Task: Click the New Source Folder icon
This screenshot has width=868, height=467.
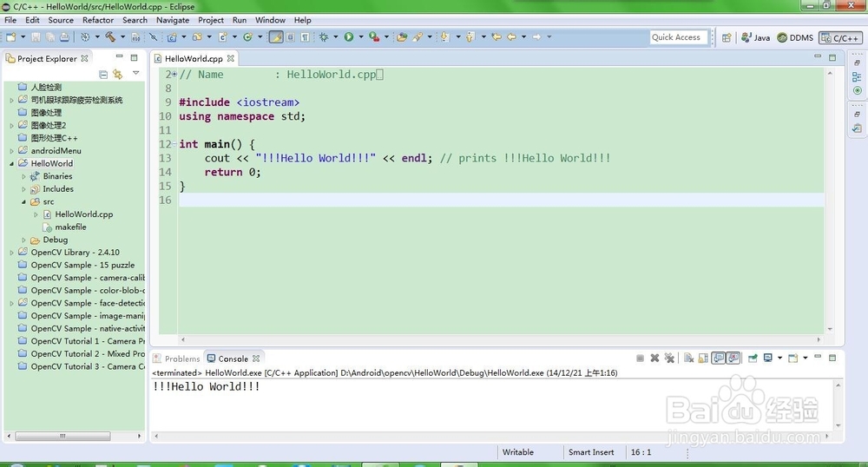Action: (197, 37)
